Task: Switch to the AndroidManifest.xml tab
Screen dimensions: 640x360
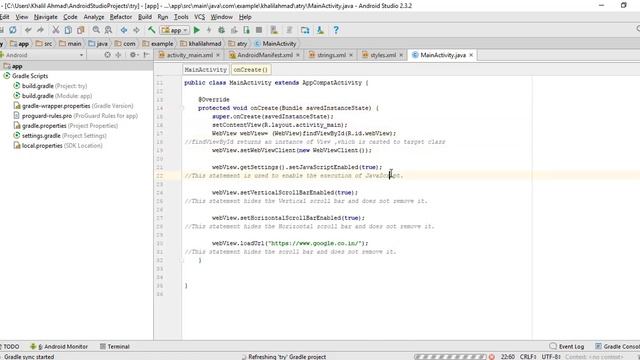Action: point(264,55)
